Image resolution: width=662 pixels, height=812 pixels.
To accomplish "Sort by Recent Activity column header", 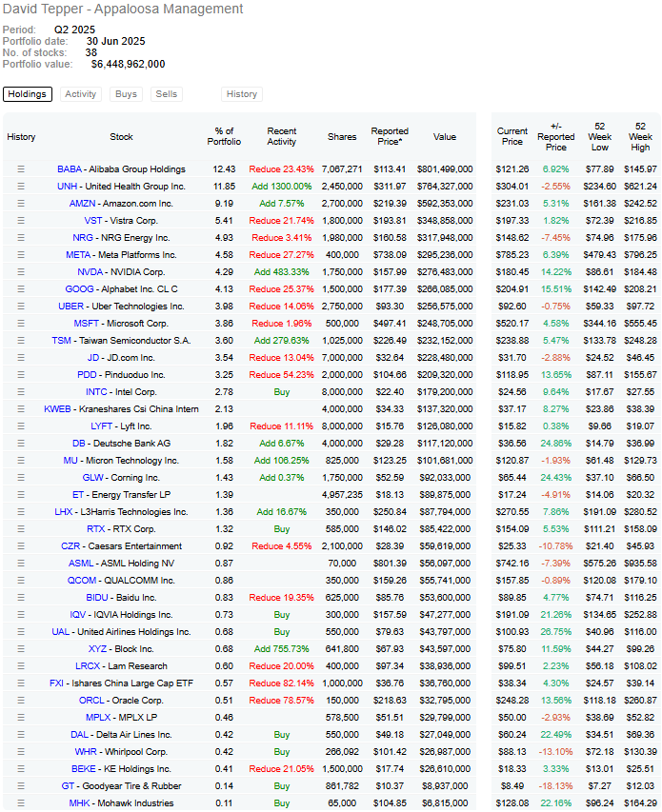I will coord(282,137).
